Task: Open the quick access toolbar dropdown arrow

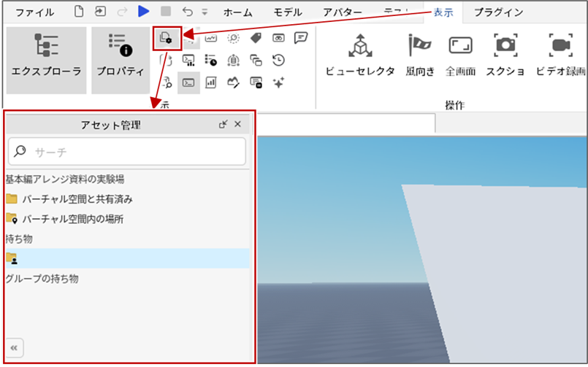Action: 205,12
